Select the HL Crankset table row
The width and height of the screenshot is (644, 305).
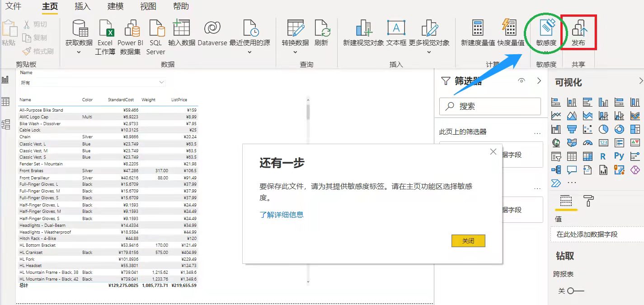pos(108,253)
